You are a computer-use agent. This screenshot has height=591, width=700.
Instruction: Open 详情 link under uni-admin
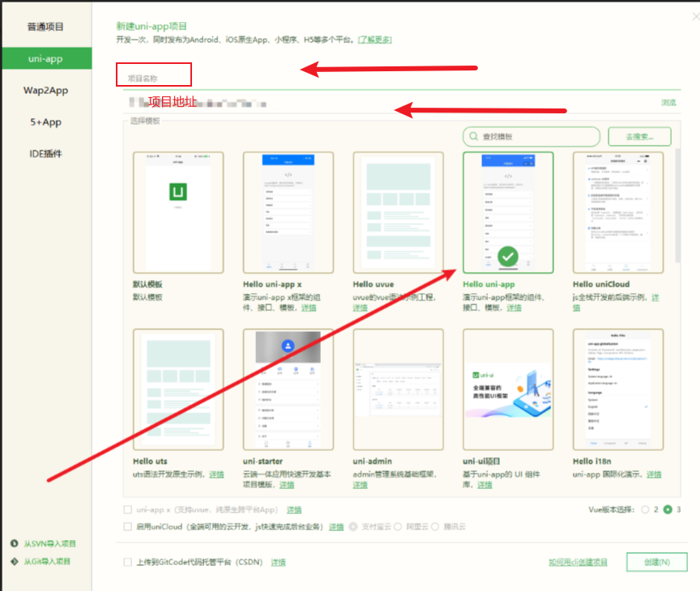(360, 485)
